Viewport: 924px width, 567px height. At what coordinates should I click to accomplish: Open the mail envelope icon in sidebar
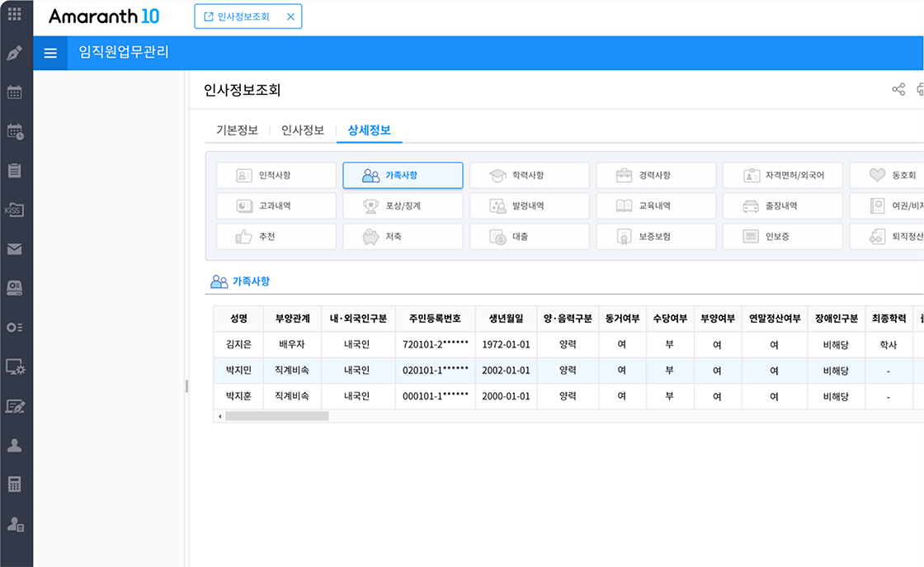15,249
